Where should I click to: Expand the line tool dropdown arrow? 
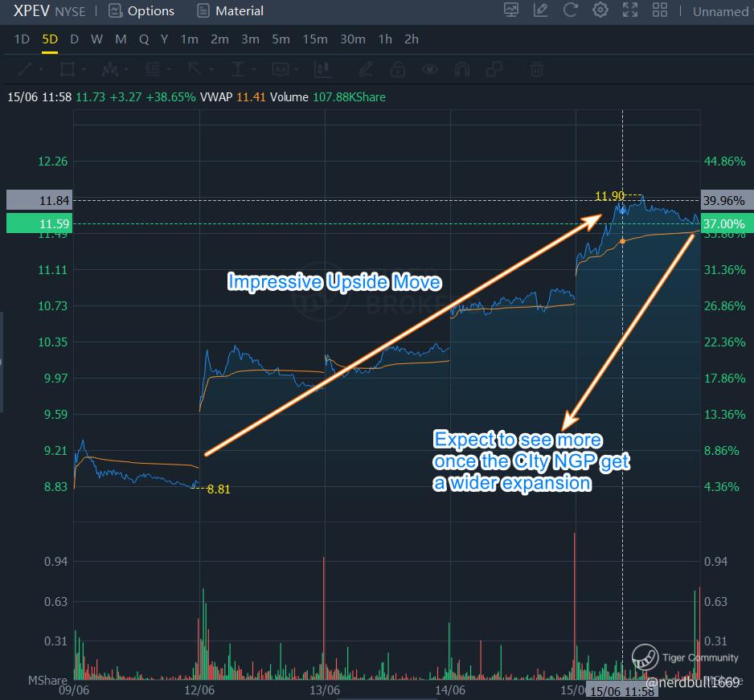pos(41,70)
